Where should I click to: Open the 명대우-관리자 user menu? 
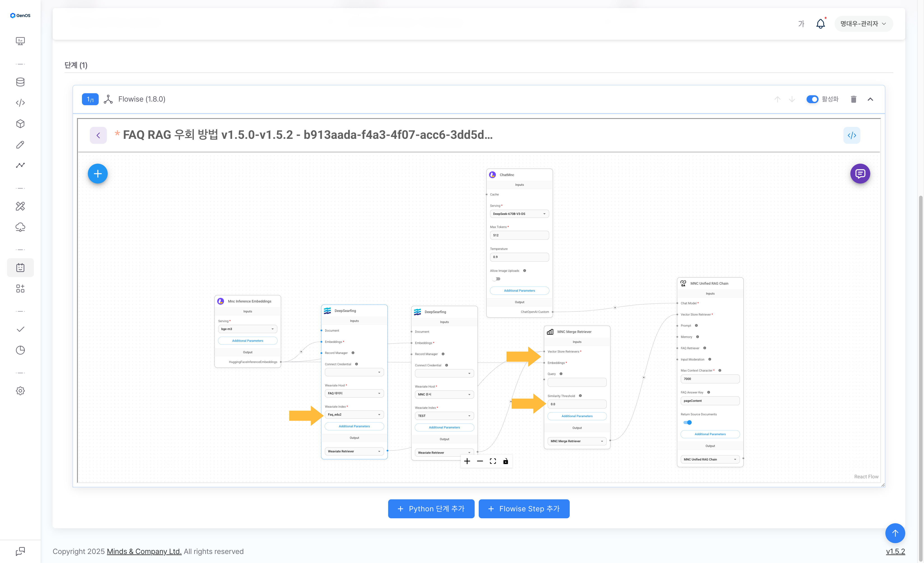863,24
